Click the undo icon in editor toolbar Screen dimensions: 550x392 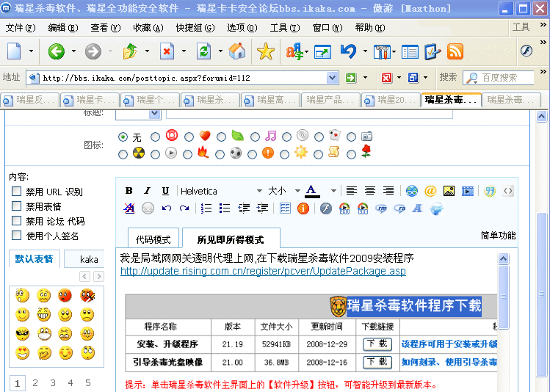(167, 208)
